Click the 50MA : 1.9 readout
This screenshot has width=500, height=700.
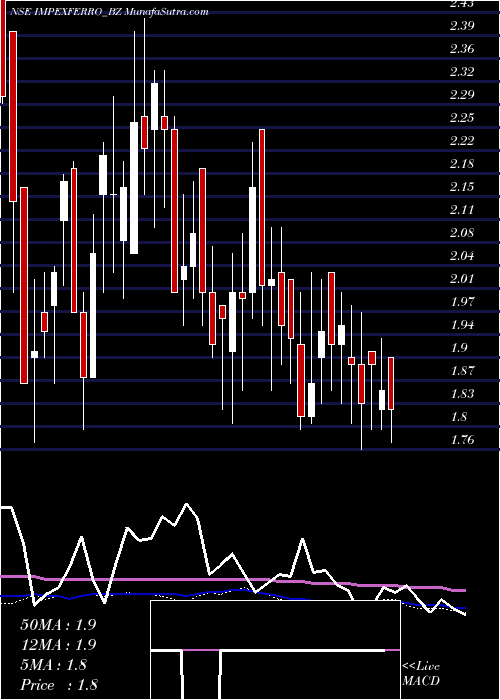pyautogui.click(x=58, y=625)
